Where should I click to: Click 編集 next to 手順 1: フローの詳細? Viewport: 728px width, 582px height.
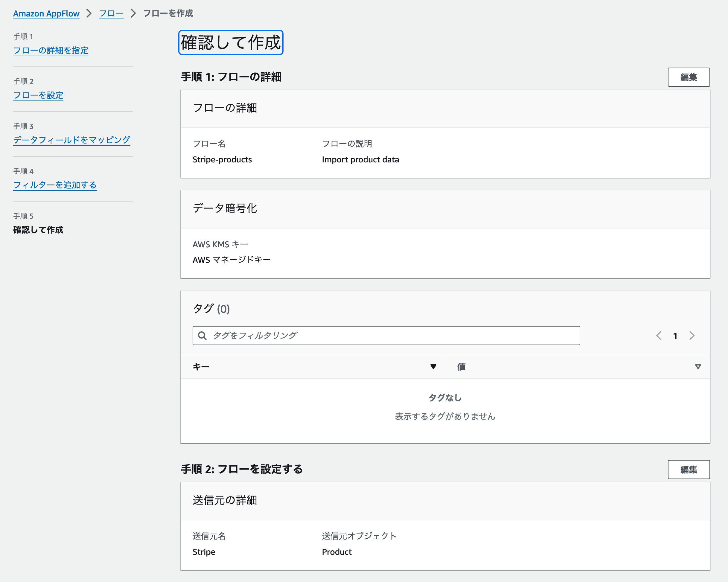point(689,77)
